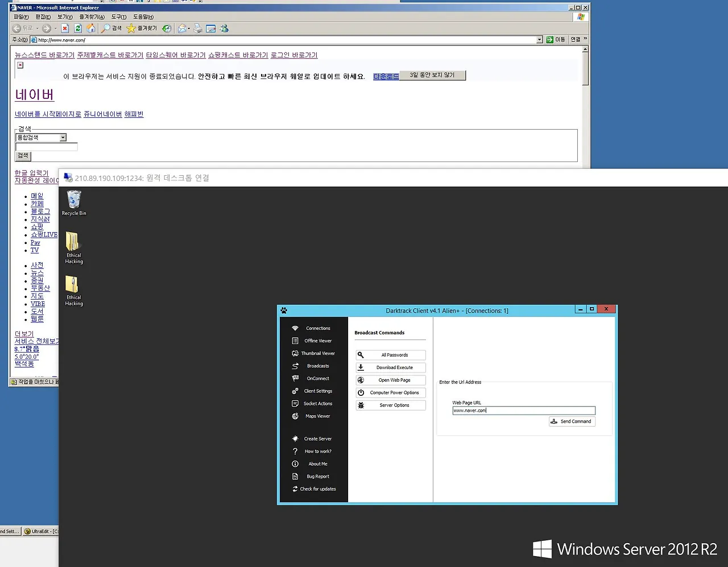
Task: Go to Home page in Internet Explorer
Action: tap(91, 28)
